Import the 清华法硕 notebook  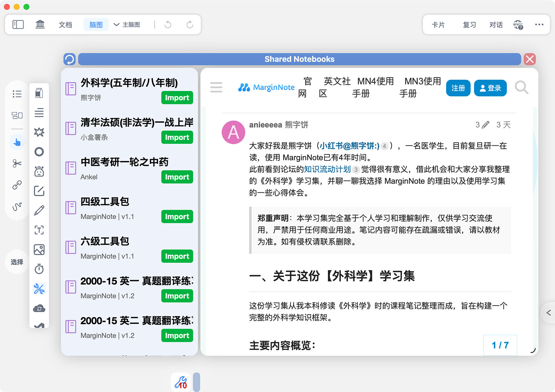coord(177,137)
